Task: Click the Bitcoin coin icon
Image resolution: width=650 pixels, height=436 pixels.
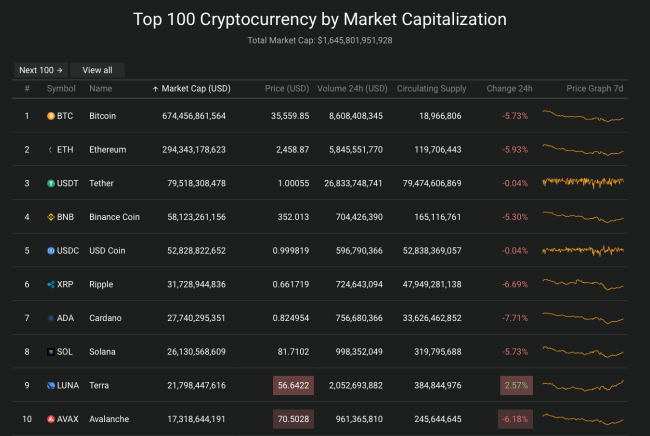Action: (51, 116)
